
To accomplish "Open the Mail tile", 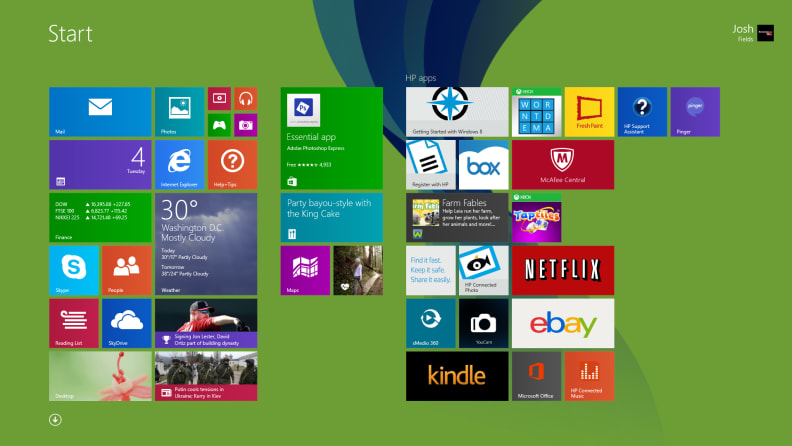I will [100, 112].
